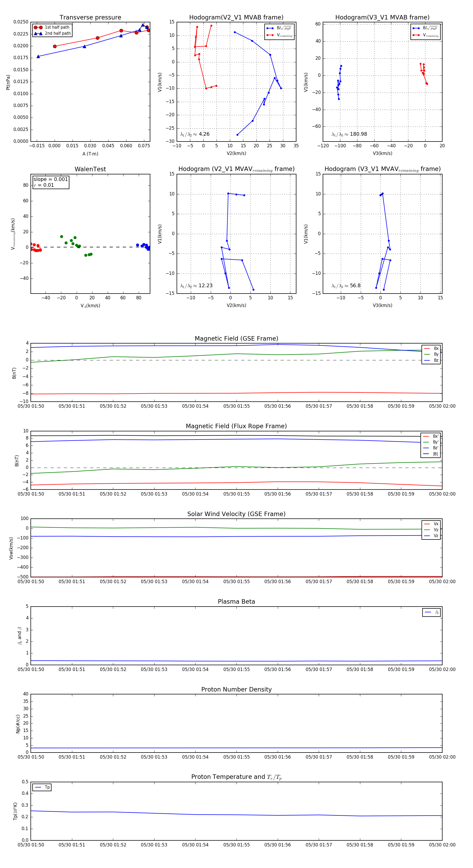Viewport: 473px width, 868px height.
Task: Click B/√μ0ρ legend entry in V3_V1 MVAB hodogram
Action: [425, 28]
